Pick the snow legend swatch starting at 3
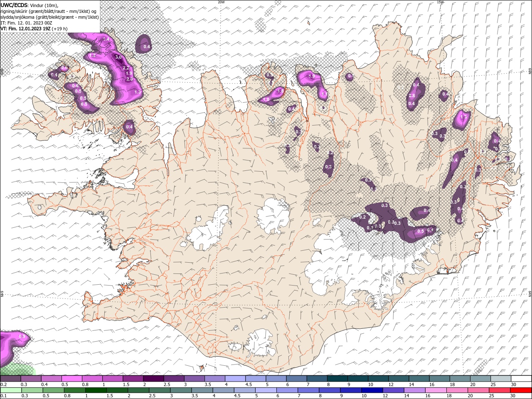The height and width of the screenshot is (399, 532). [194, 379]
